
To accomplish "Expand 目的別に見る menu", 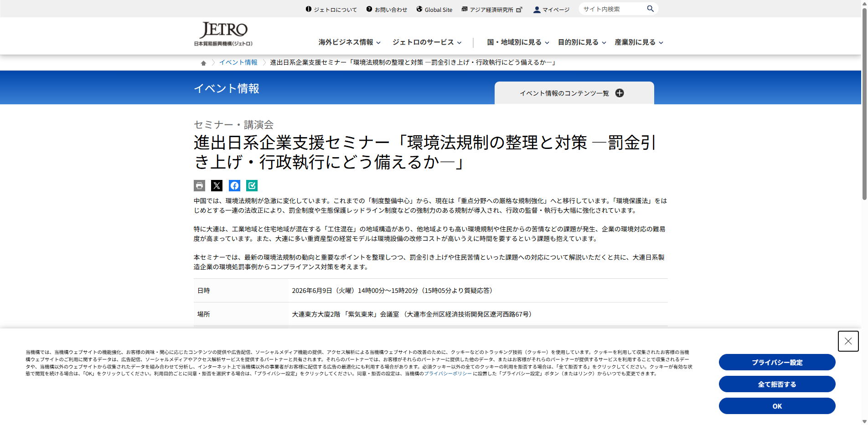I will click(x=582, y=42).
